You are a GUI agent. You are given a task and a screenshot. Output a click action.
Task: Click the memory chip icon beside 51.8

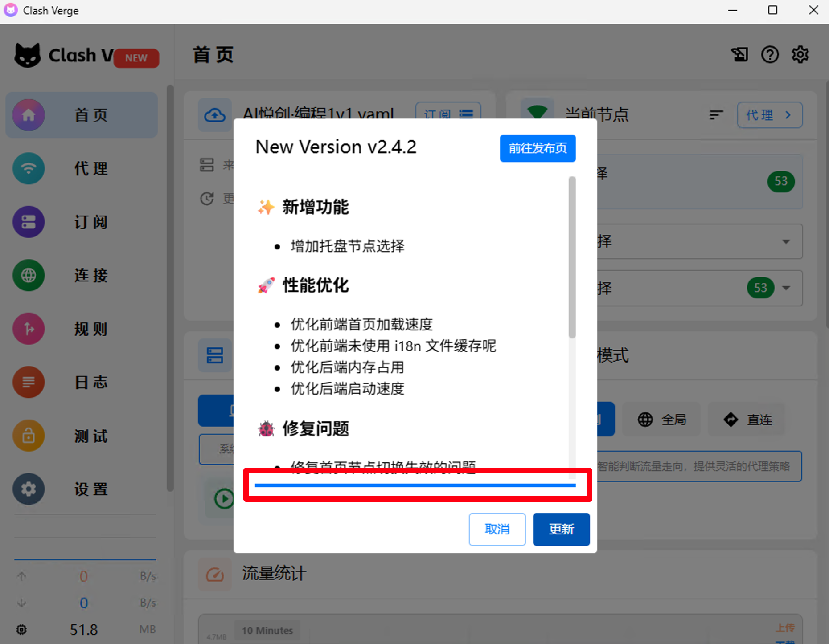click(x=21, y=629)
